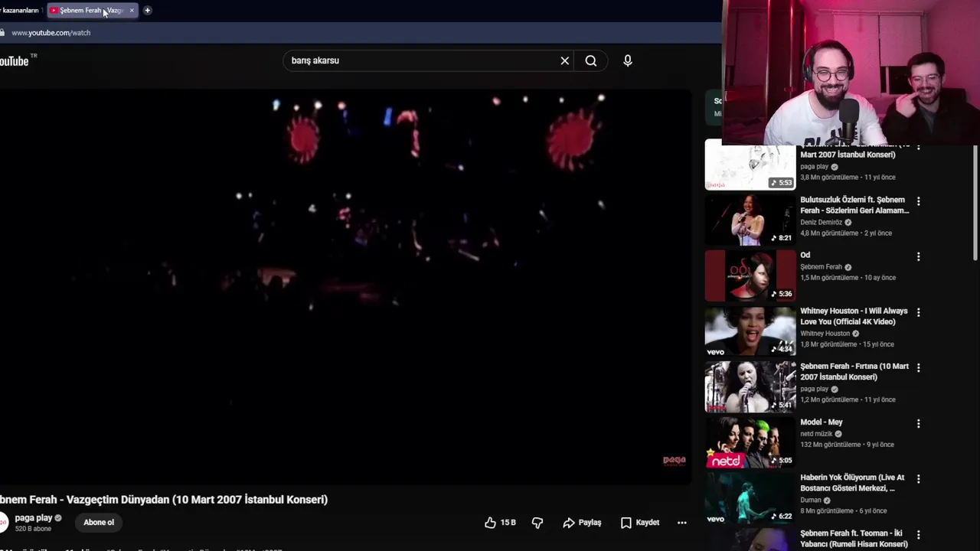
Task: Like the video with thumbs-up icon
Action: [490, 523]
